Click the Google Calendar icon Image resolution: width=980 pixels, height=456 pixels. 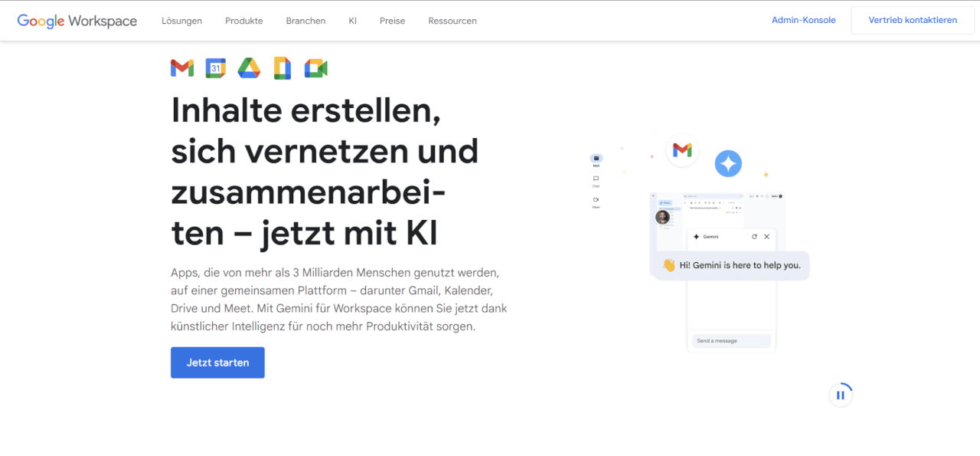tap(215, 67)
